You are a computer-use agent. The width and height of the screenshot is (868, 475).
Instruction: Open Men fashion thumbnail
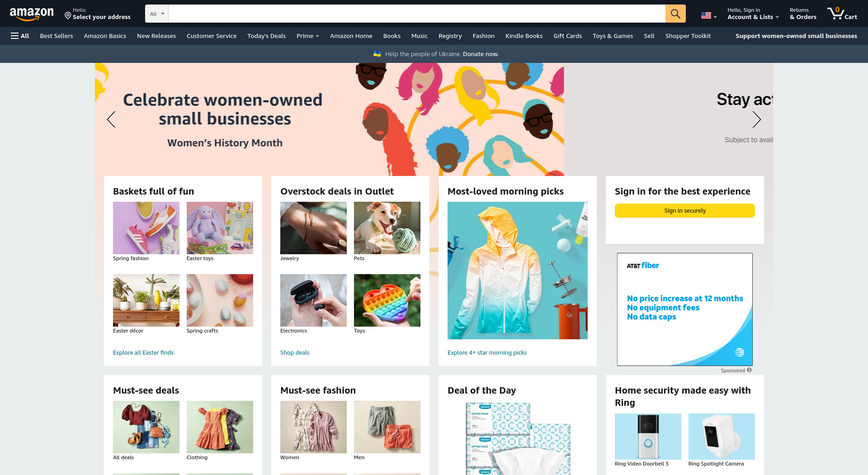click(387, 427)
